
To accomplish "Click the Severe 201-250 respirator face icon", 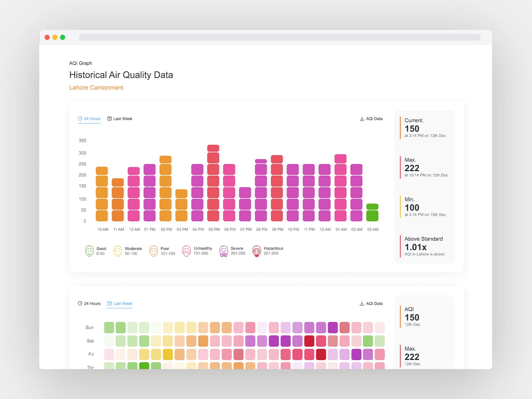I will point(224,251).
